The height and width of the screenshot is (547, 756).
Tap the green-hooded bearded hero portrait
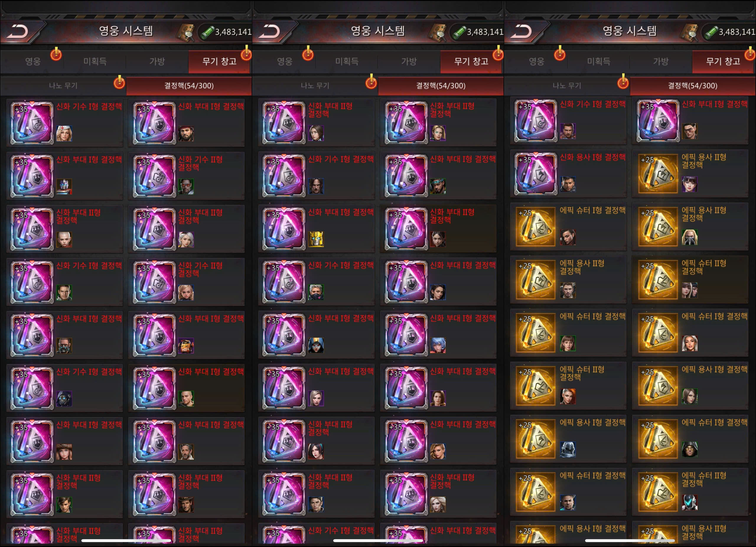[x=690, y=450]
